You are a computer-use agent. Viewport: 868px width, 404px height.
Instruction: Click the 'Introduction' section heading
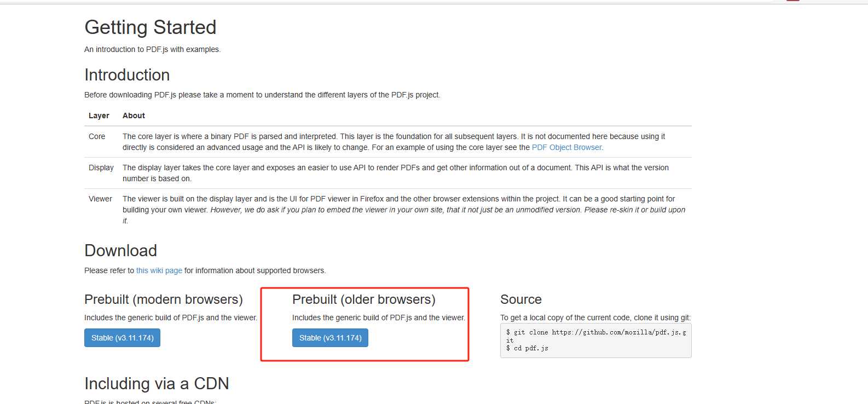pos(126,75)
